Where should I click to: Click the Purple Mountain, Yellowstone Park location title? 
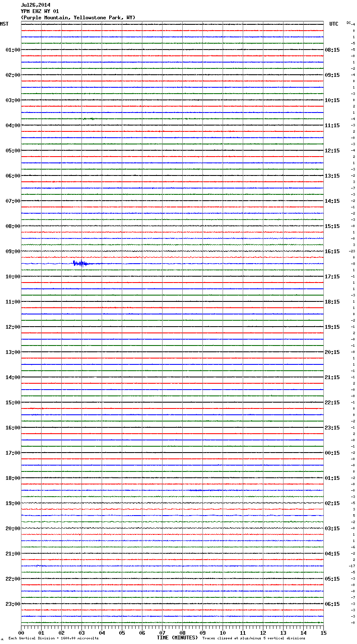(x=78, y=18)
